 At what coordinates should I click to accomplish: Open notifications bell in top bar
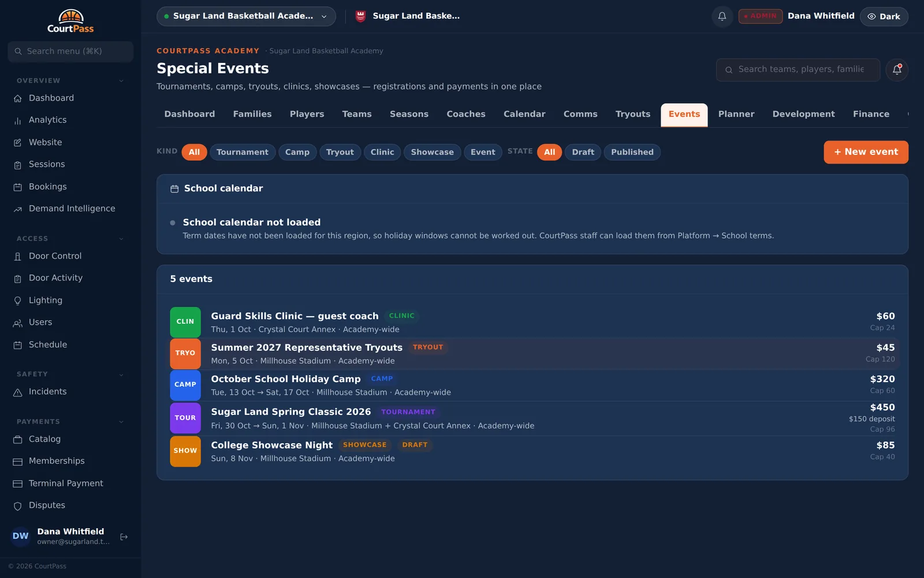click(x=722, y=16)
